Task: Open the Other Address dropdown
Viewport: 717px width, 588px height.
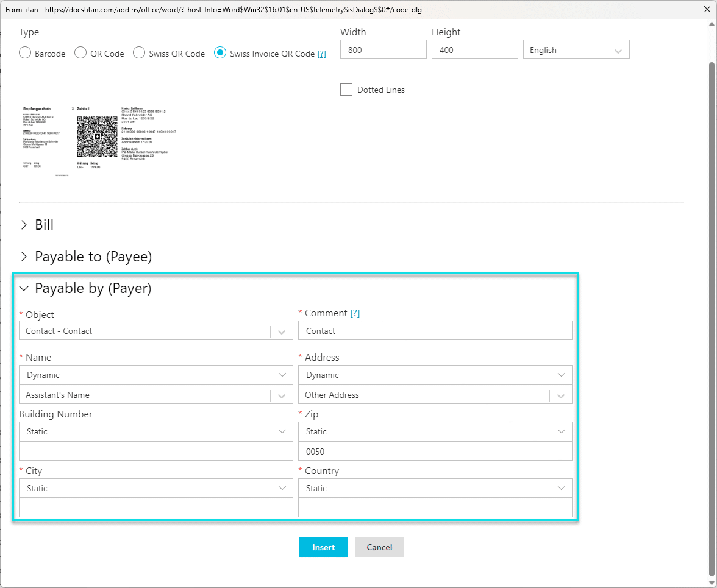Action: (x=560, y=395)
